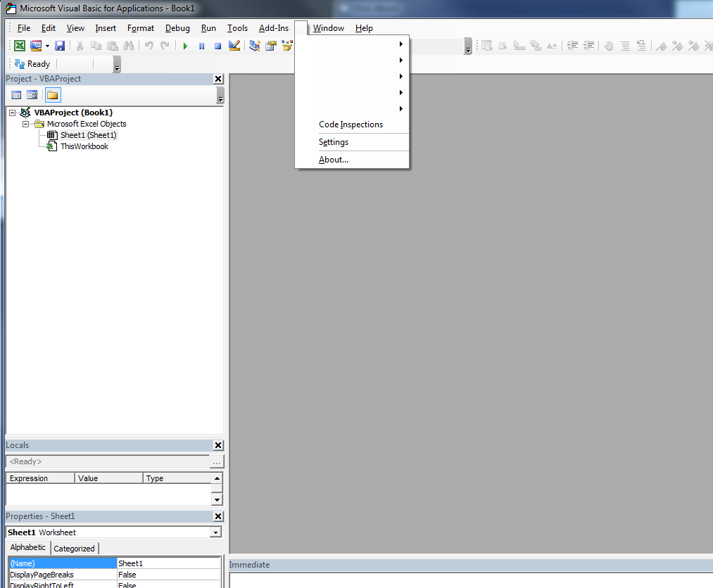Click the Next Bookmark icon
The height and width of the screenshot is (588, 713).
tap(678, 46)
